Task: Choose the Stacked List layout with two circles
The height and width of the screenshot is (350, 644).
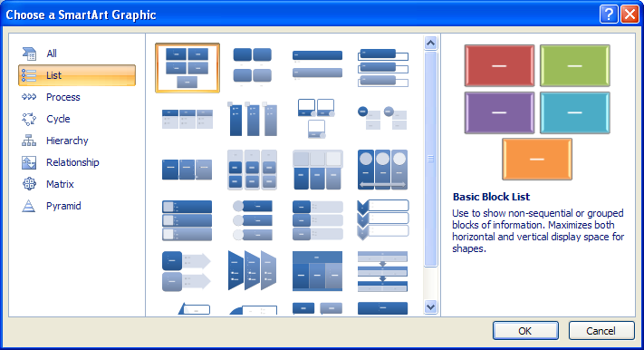Action: tap(382, 118)
